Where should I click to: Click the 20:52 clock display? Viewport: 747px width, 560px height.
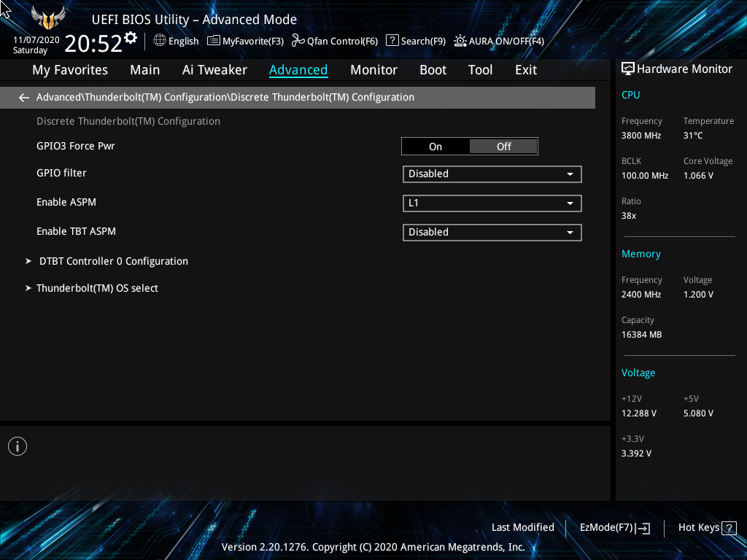(x=93, y=43)
